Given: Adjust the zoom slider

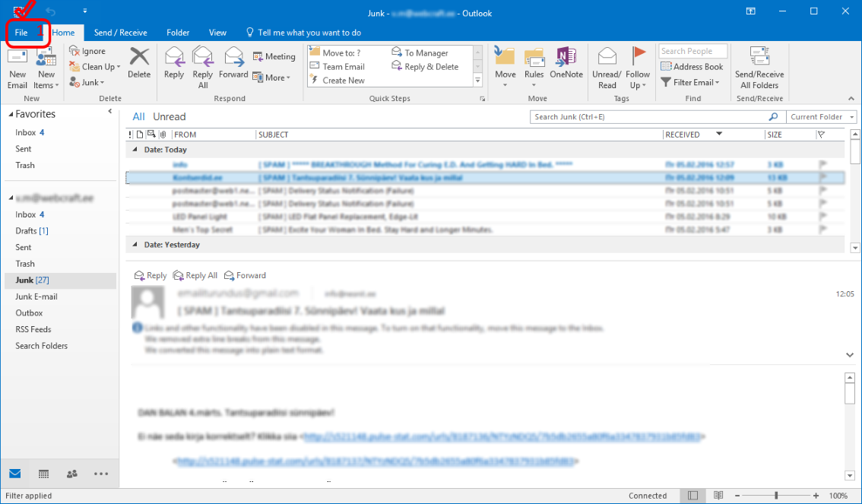Looking at the screenshot, I should point(776,496).
